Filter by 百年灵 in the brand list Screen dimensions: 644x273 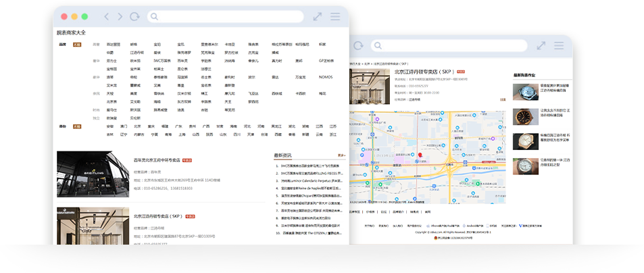(x=182, y=61)
